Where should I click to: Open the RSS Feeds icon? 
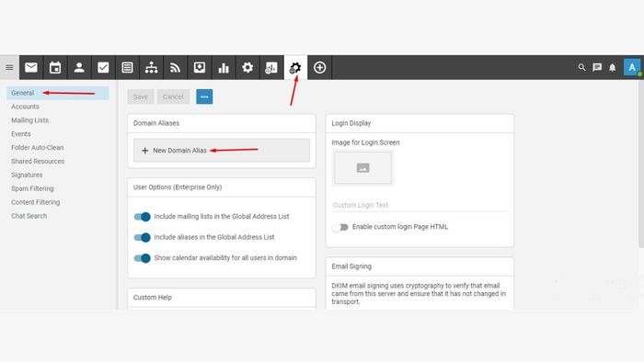176,68
